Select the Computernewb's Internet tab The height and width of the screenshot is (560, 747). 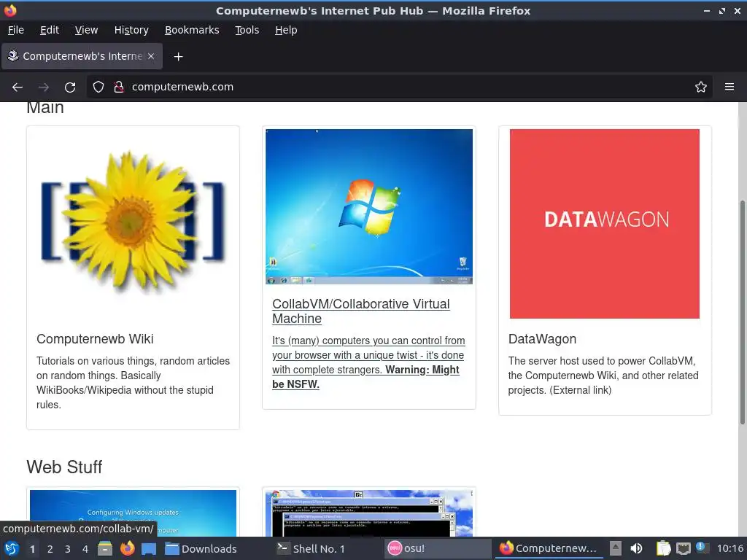[82, 56]
